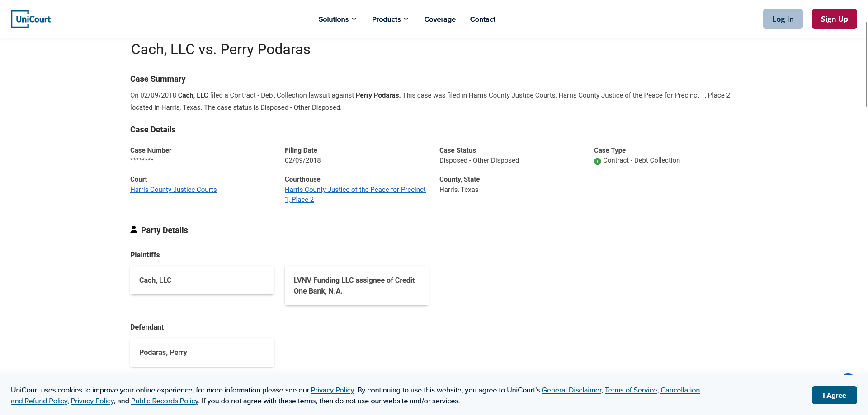Click the Defendant section label
This screenshot has width=868, height=415.
coord(147,327)
